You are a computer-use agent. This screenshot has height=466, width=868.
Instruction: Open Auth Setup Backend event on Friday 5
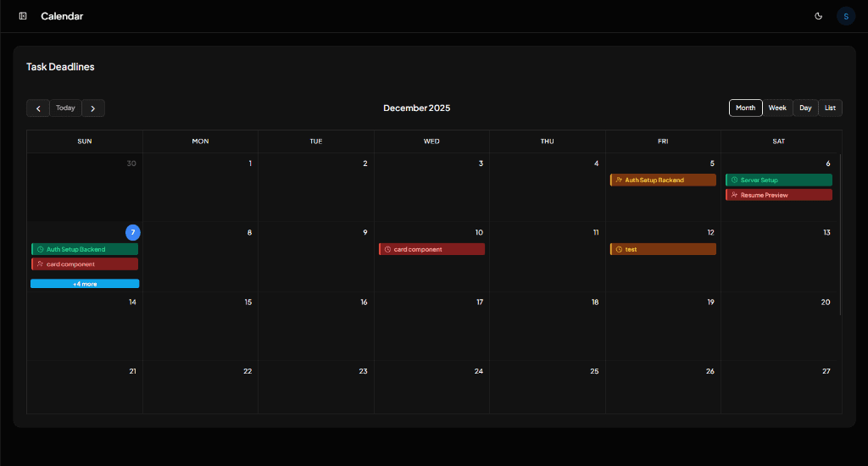(x=663, y=180)
